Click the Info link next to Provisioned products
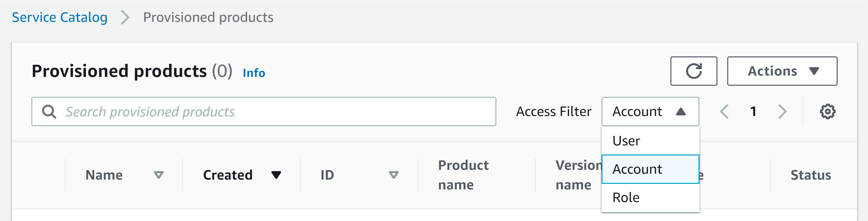The image size is (868, 221). click(253, 73)
